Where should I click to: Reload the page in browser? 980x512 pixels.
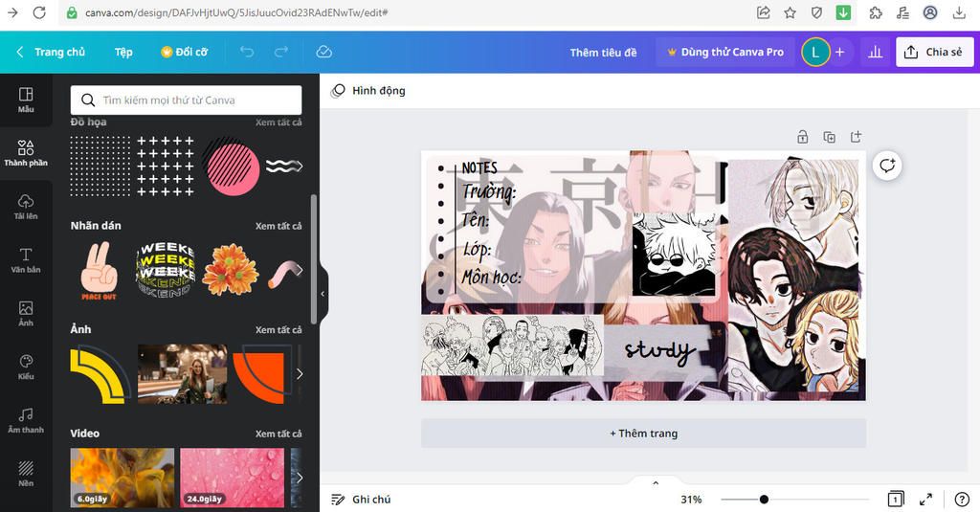[x=39, y=12]
